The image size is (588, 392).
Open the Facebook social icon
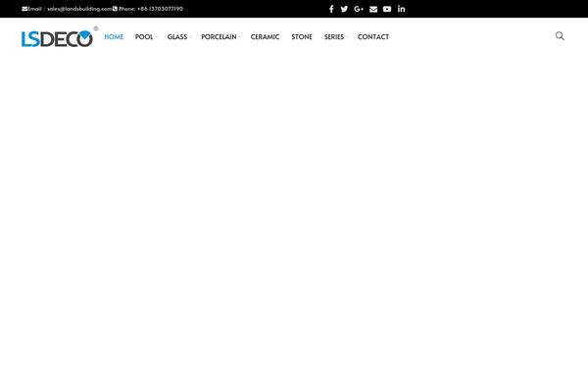point(331,9)
